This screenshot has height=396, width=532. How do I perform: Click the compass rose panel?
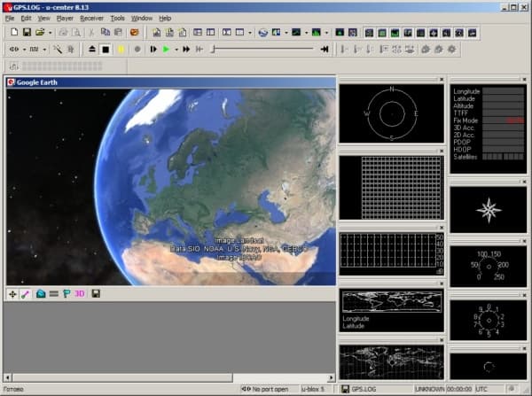point(488,211)
